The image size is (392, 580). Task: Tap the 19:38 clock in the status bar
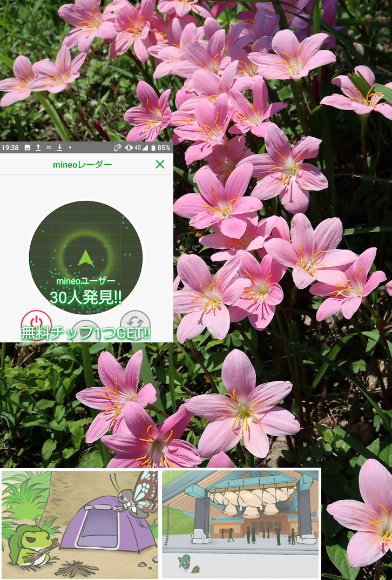[x=10, y=147]
